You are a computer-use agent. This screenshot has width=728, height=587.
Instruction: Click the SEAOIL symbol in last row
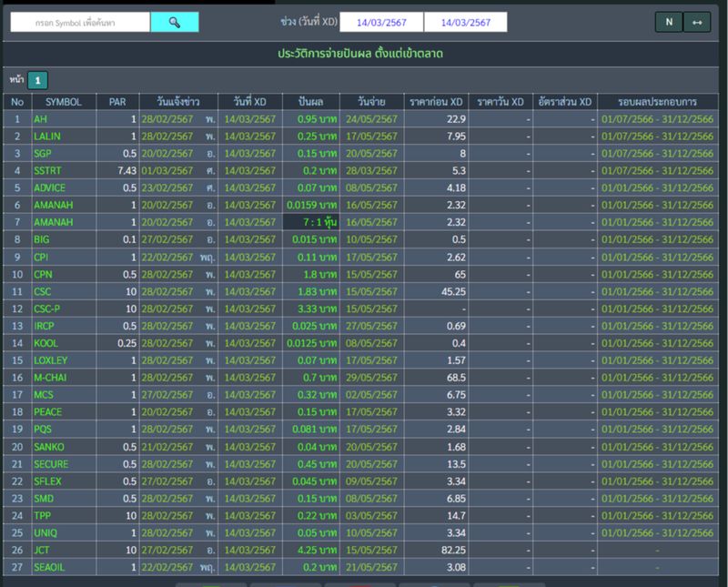(x=49, y=566)
